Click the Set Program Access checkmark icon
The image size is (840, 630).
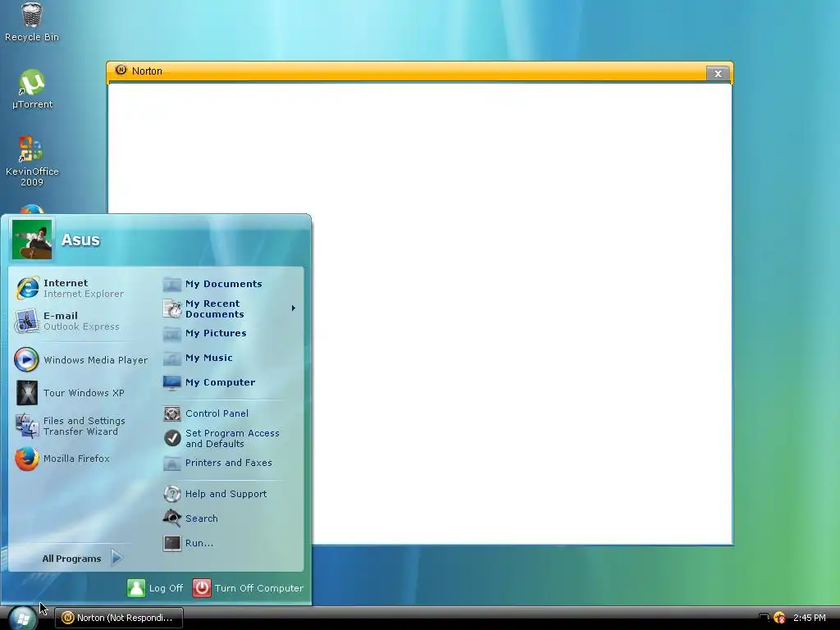coord(172,438)
